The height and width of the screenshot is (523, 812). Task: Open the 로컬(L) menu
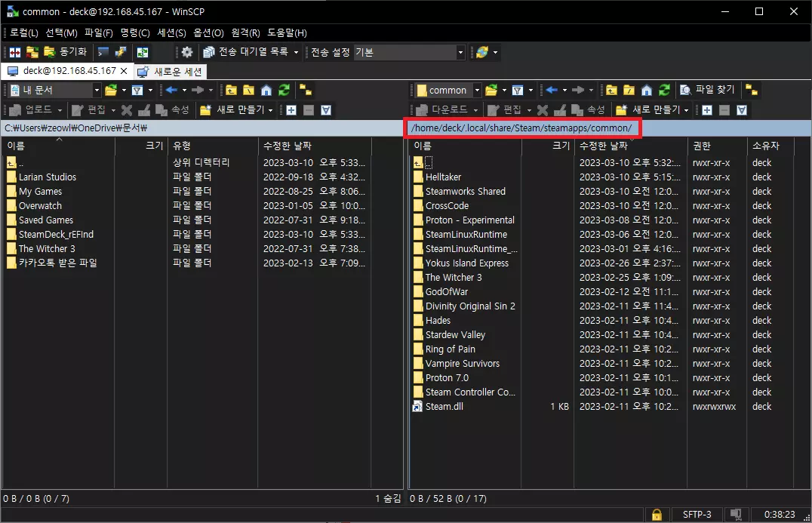point(24,32)
